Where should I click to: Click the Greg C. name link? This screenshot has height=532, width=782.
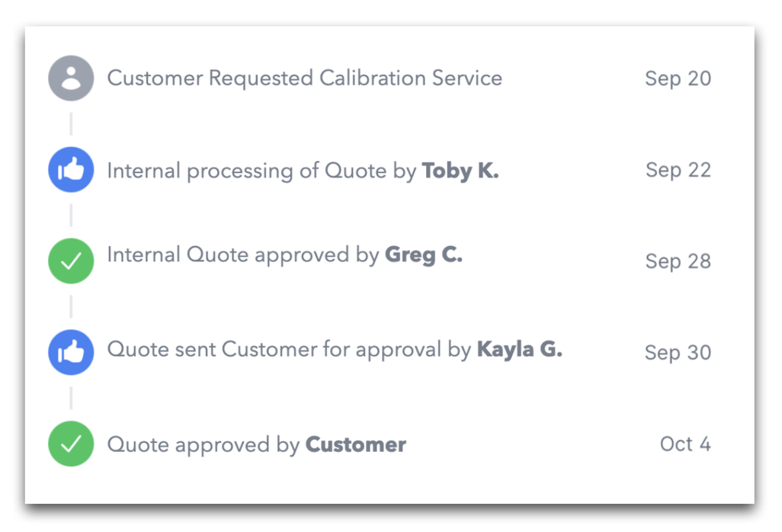tap(424, 255)
